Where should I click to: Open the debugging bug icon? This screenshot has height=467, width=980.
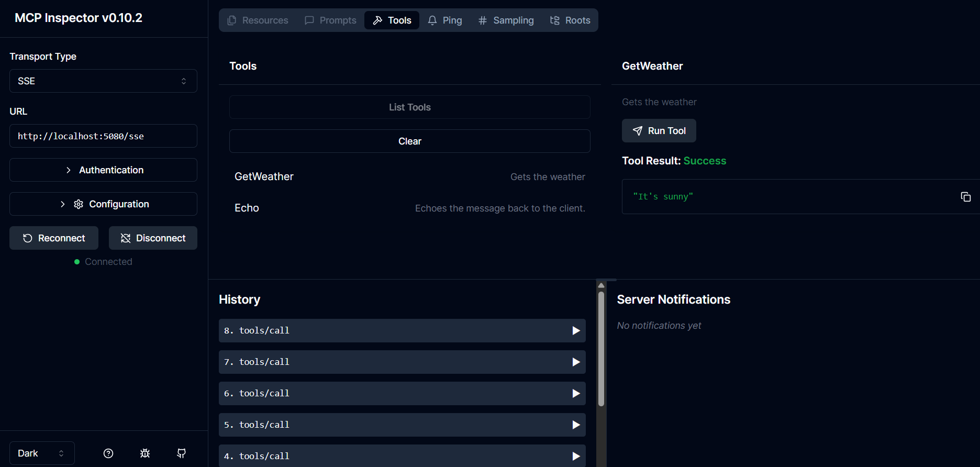[145, 453]
